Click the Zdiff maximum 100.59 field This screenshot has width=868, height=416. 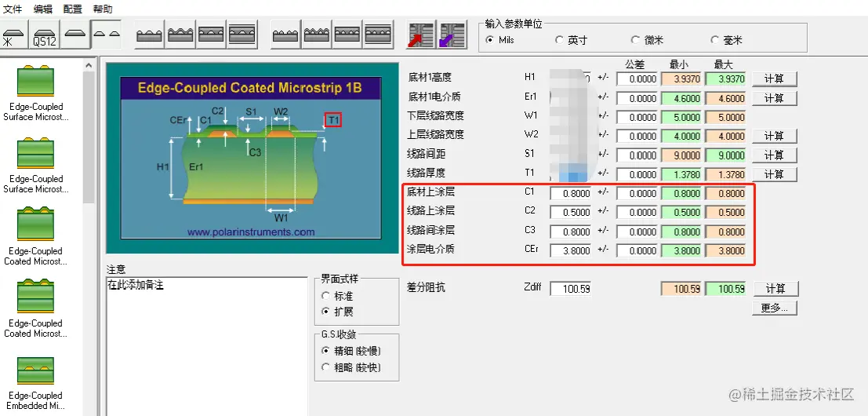[726, 289]
